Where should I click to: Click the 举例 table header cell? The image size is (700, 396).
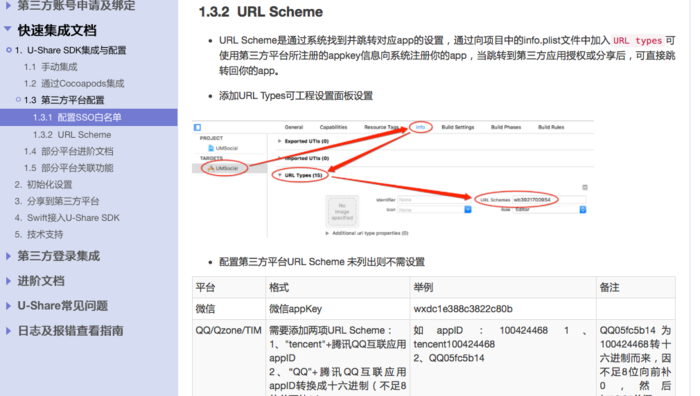(503, 288)
